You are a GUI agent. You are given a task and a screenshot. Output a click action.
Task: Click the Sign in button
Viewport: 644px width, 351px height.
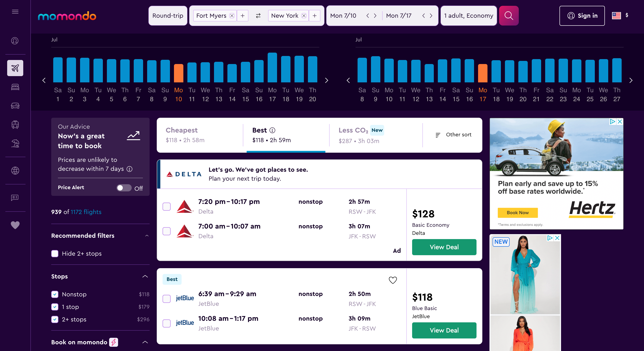582,16
